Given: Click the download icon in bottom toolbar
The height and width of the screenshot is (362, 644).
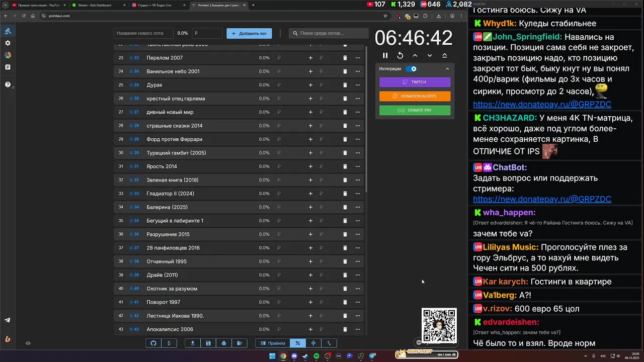Looking at the screenshot, I should [x=193, y=343].
